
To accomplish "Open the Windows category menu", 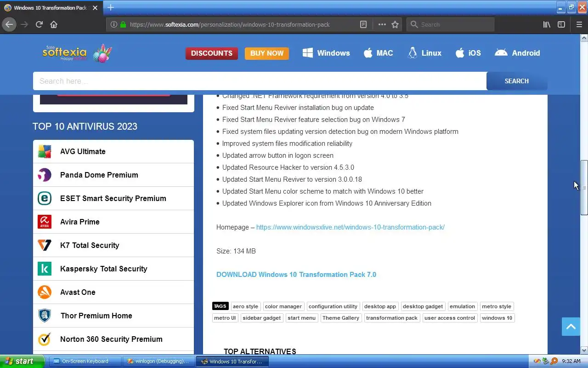I will pyautogui.click(x=326, y=53).
